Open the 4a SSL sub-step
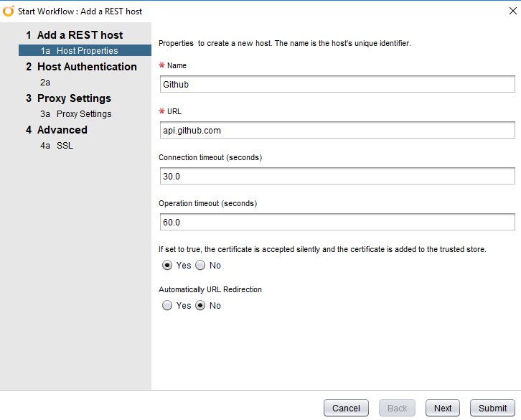The width and height of the screenshot is (521, 420). pos(57,145)
